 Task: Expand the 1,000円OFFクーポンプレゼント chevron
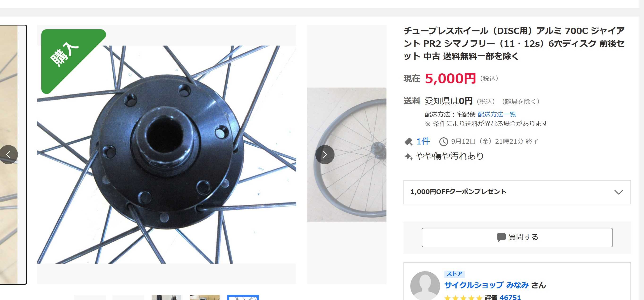click(x=619, y=192)
